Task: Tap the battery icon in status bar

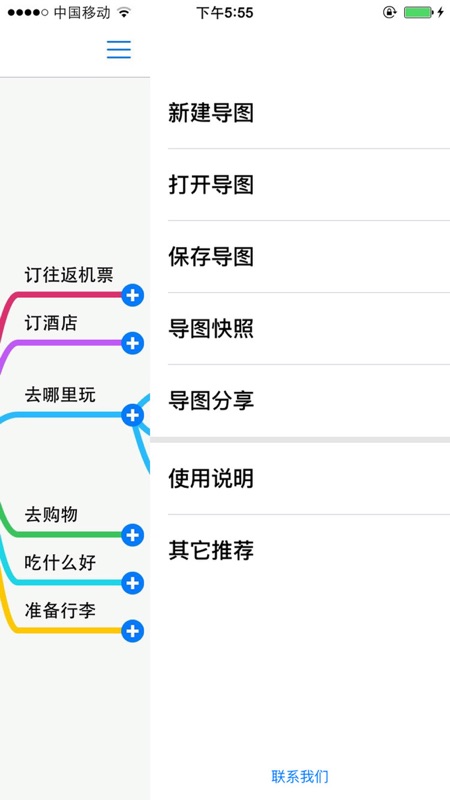Action: (419, 12)
